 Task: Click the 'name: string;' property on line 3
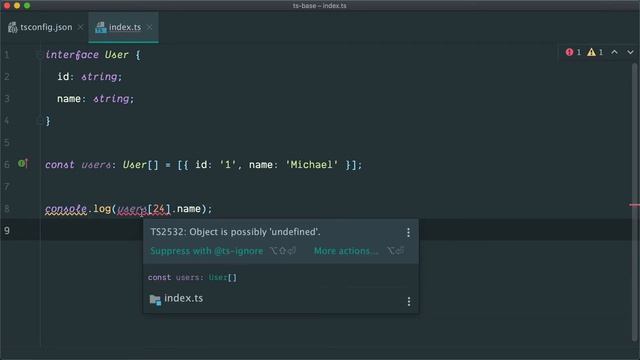tap(96, 99)
